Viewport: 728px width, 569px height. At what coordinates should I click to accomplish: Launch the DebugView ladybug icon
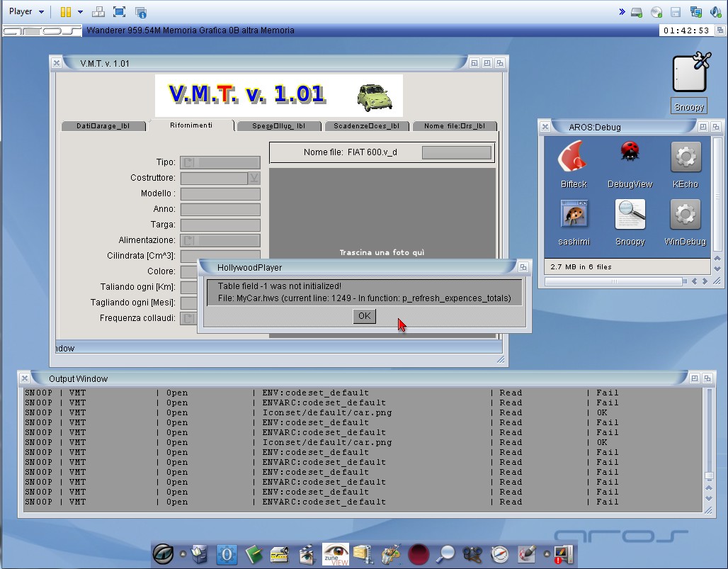[x=630, y=158]
